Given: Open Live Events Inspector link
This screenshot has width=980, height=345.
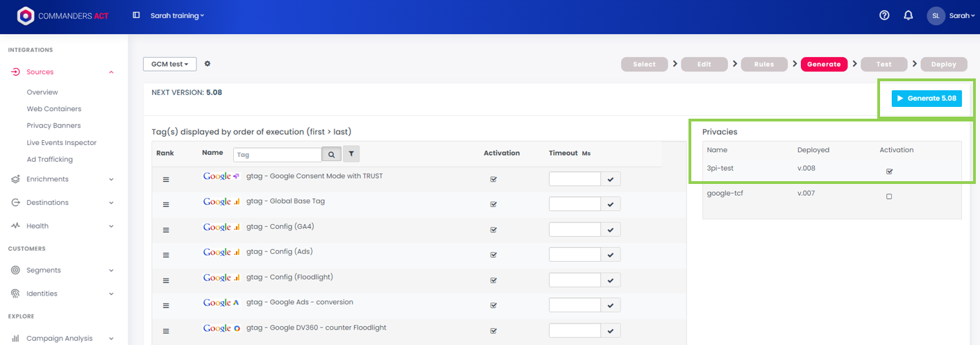Looking at the screenshot, I should coord(62,142).
